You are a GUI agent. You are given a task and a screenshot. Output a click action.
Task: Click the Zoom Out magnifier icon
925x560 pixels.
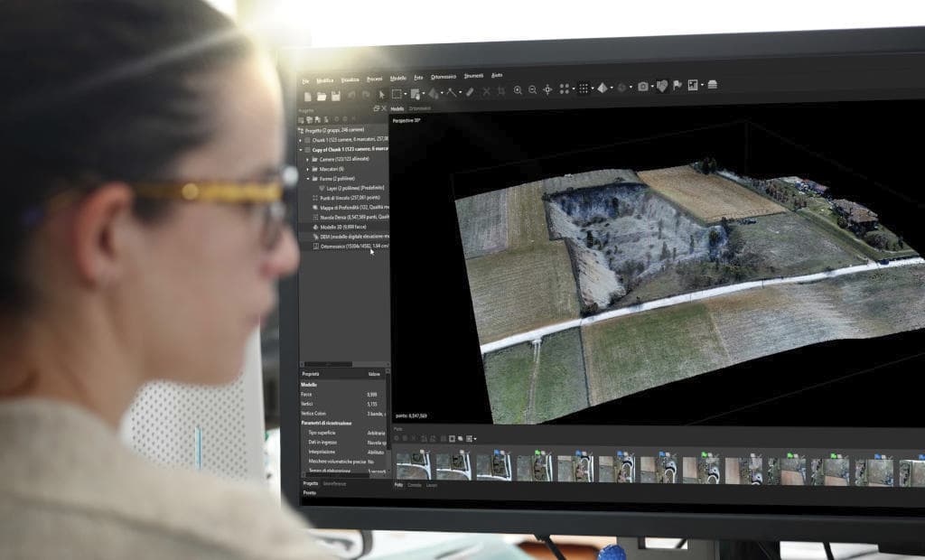533,89
